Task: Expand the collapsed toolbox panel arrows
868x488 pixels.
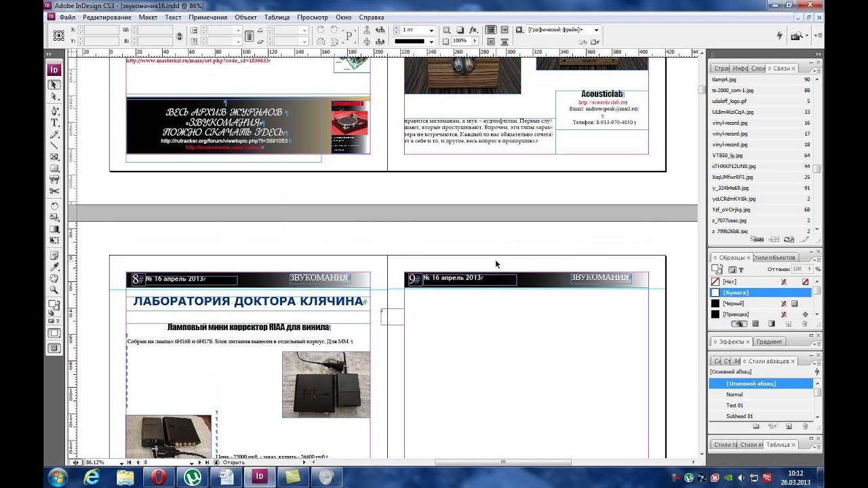Action: click(50, 54)
